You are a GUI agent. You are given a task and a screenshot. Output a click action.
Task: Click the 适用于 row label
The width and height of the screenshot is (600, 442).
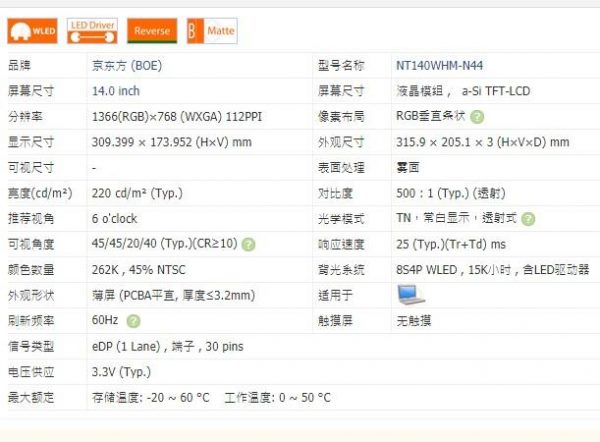(x=335, y=295)
